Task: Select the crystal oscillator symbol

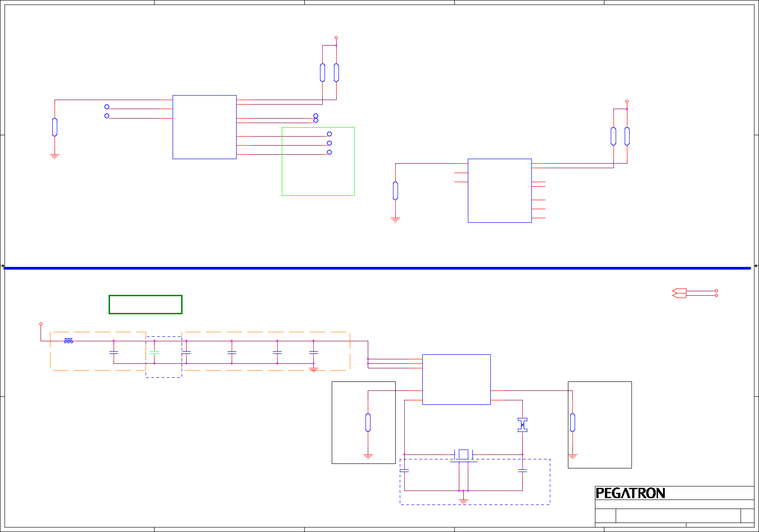Action: tap(463, 455)
